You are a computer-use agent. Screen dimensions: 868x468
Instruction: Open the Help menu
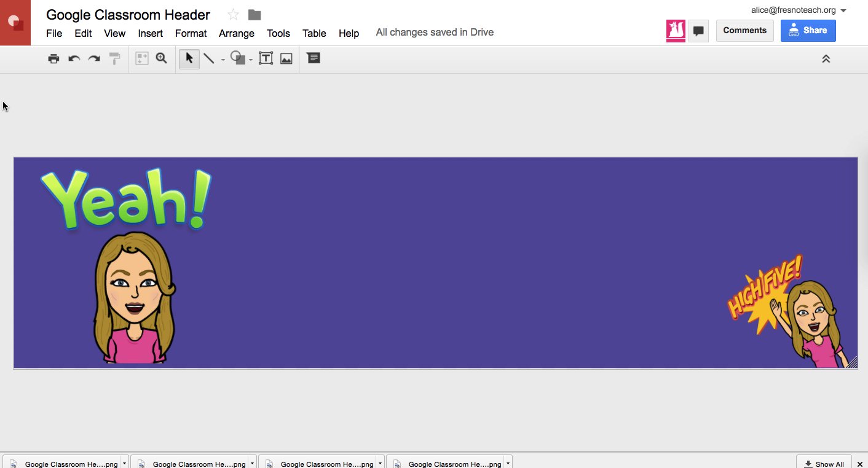(349, 33)
